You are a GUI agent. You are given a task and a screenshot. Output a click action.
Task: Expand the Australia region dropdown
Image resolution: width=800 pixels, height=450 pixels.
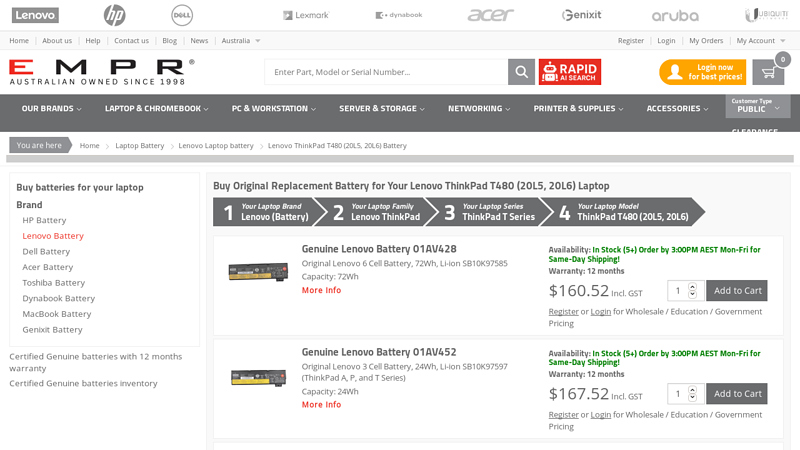[x=241, y=41]
